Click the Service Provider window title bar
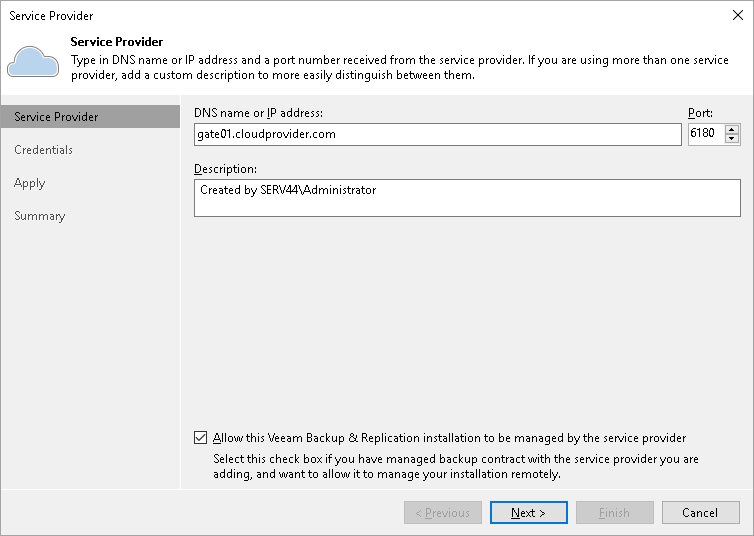Image resolution: width=754 pixels, height=536 pixels. (x=300, y=16)
